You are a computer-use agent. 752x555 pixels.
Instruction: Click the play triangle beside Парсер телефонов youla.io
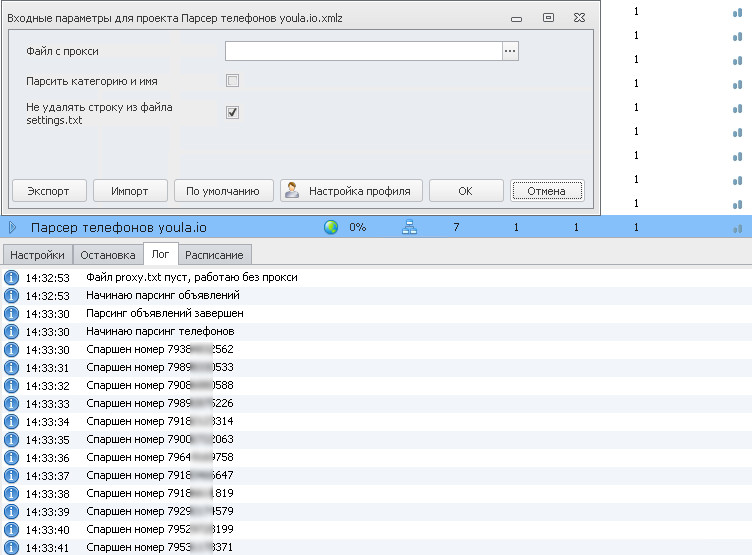[13, 228]
